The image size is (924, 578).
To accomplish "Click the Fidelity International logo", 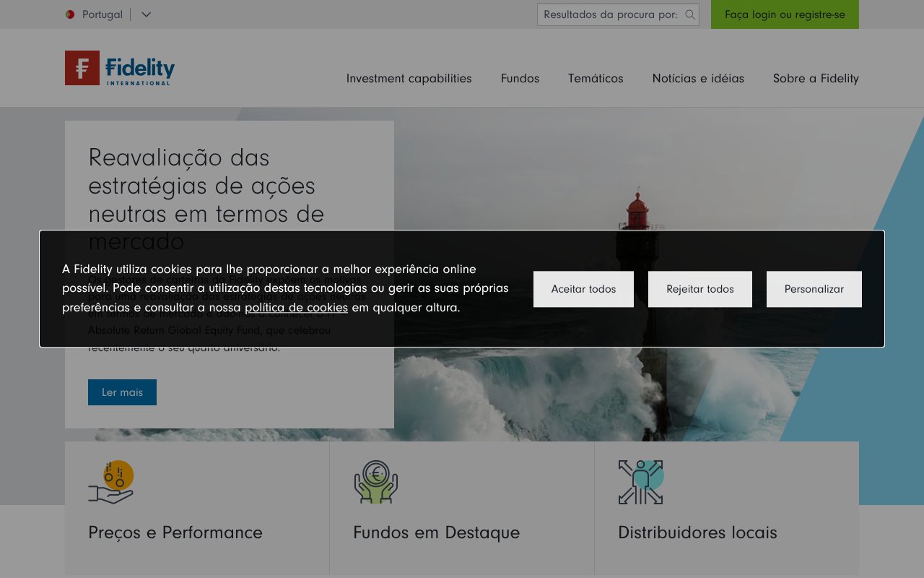I will click(119, 67).
